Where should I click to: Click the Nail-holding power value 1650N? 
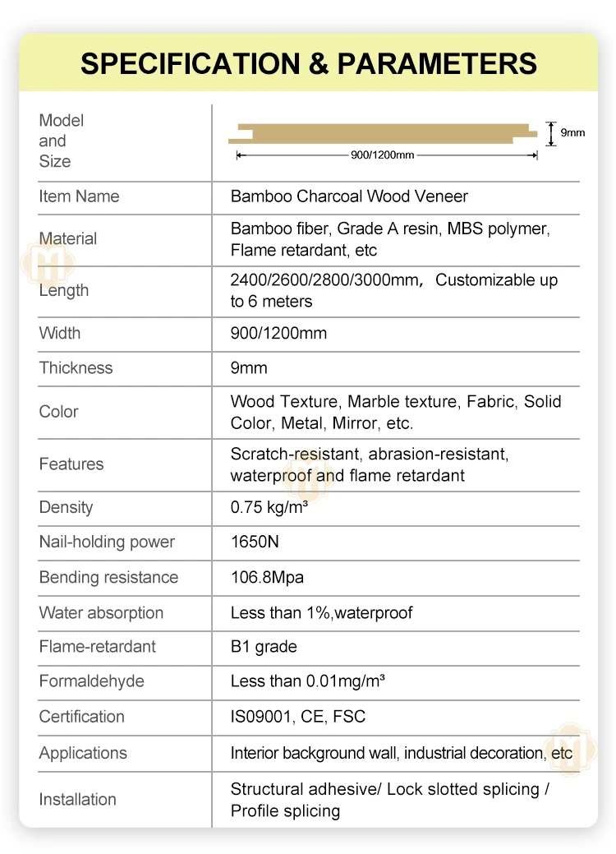coord(257,542)
